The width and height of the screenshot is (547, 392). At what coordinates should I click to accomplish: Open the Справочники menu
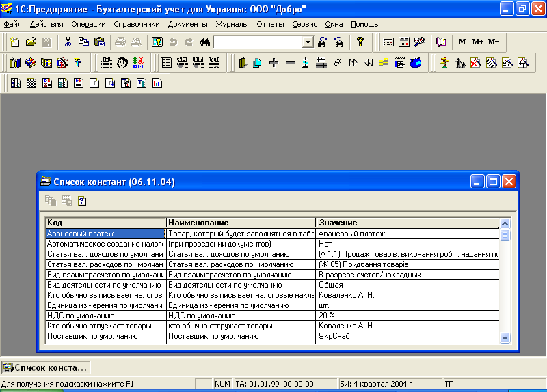pos(136,24)
